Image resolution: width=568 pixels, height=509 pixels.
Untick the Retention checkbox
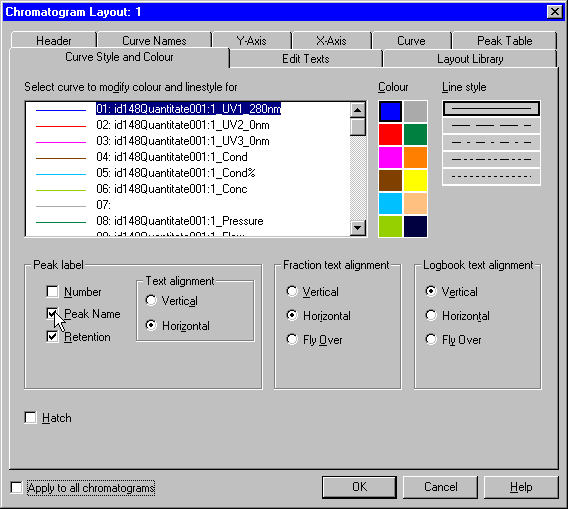pyautogui.click(x=52, y=337)
